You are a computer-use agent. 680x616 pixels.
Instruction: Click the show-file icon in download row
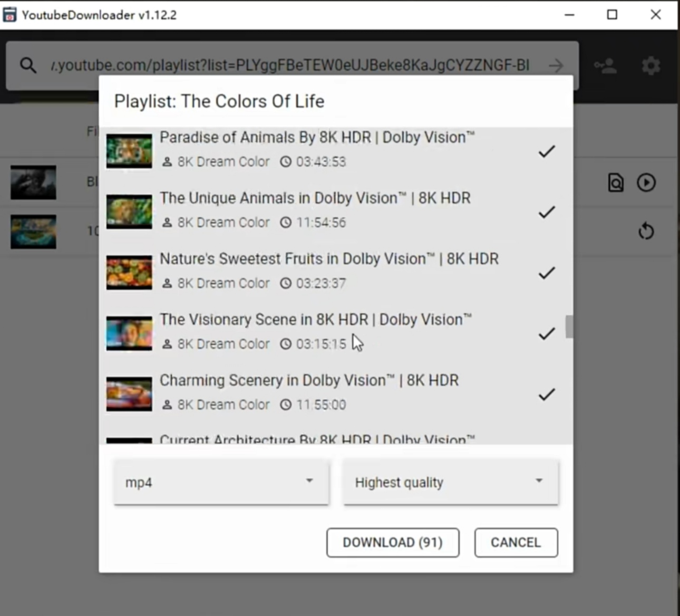click(x=616, y=182)
